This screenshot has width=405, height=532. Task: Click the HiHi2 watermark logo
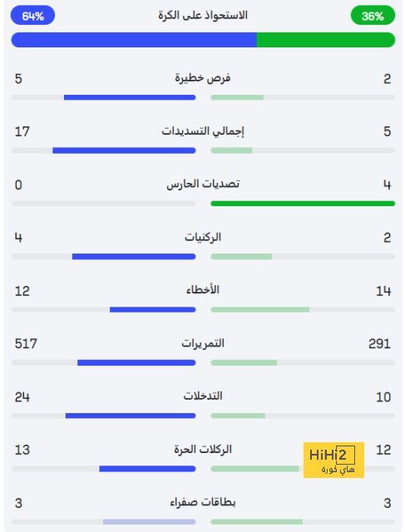point(333,460)
